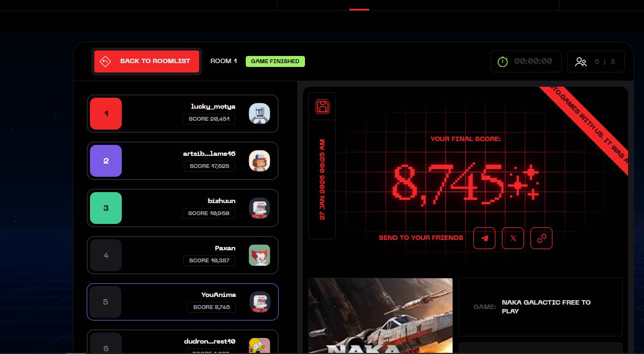Click the green rank 3 badge
Image resolution: width=644 pixels, height=354 pixels.
tap(106, 208)
